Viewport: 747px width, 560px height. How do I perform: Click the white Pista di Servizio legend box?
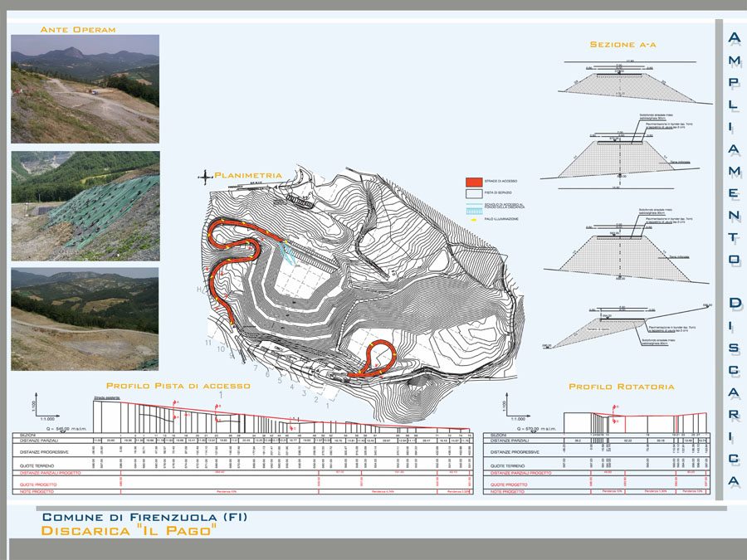point(473,192)
